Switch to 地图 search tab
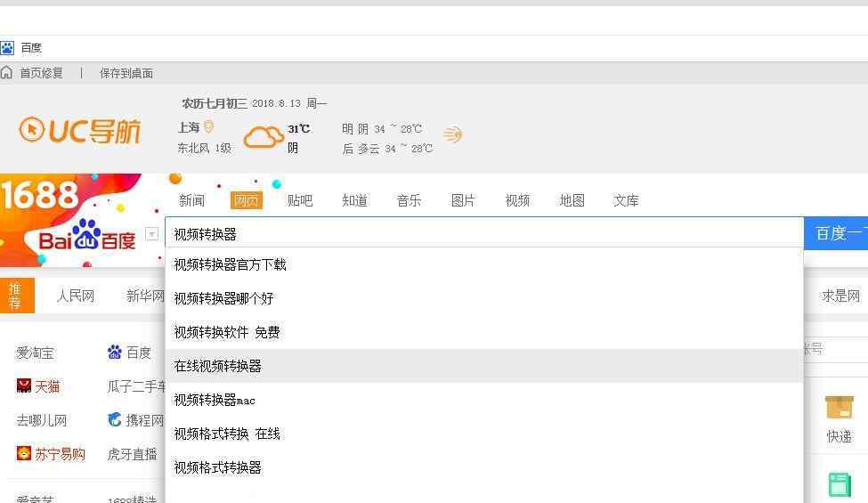The height and width of the screenshot is (503, 868). click(x=572, y=200)
